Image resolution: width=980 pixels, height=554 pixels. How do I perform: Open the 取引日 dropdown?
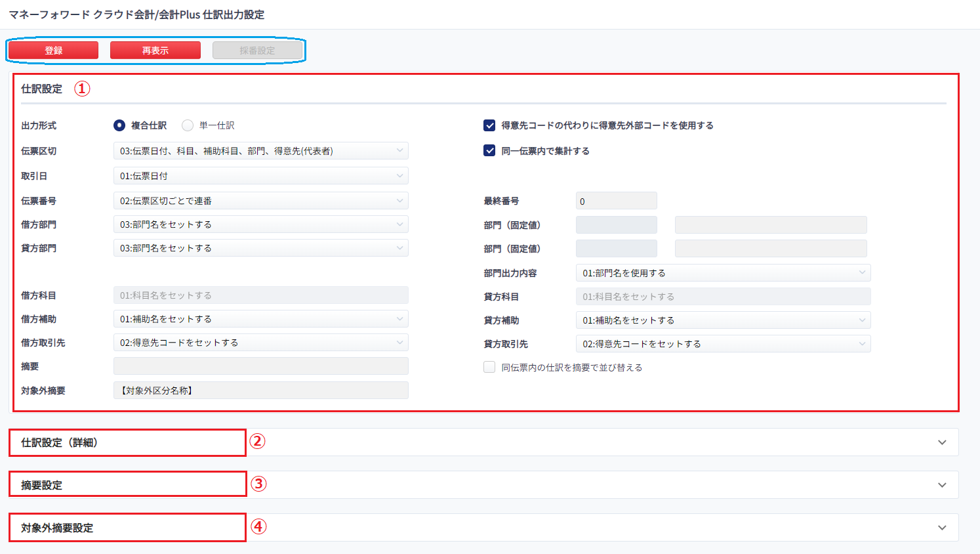(x=261, y=176)
